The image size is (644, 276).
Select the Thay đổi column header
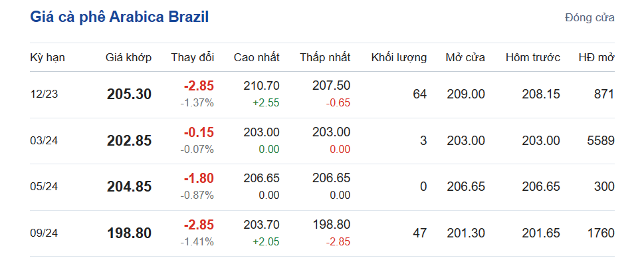[x=193, y=57]
